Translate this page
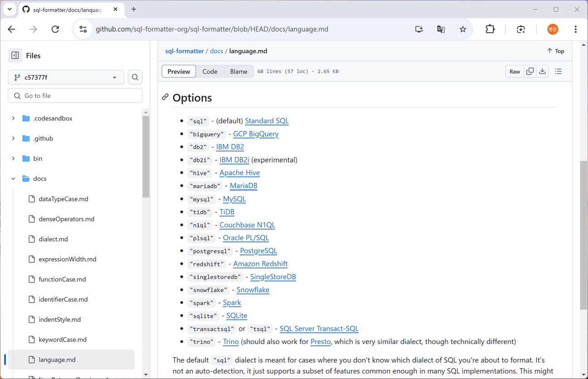Image resolution: width=588 pixels, height=379 pixels. click(441, 29)
